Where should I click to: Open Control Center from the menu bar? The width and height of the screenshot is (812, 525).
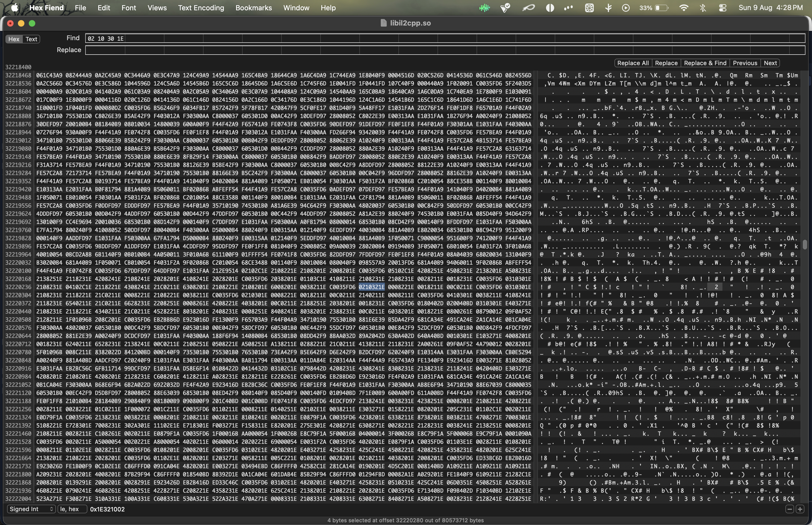(723, 8)
